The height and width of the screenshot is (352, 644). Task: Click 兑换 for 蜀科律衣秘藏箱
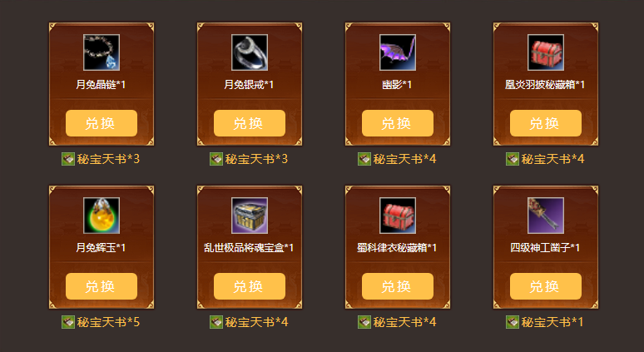point(398,286)
